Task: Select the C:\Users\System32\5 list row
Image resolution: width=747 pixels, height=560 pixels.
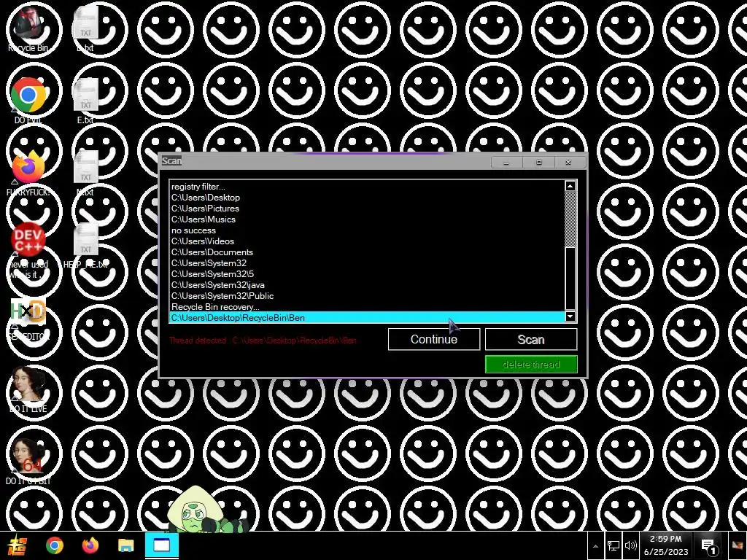Action: tap(367, 274)
